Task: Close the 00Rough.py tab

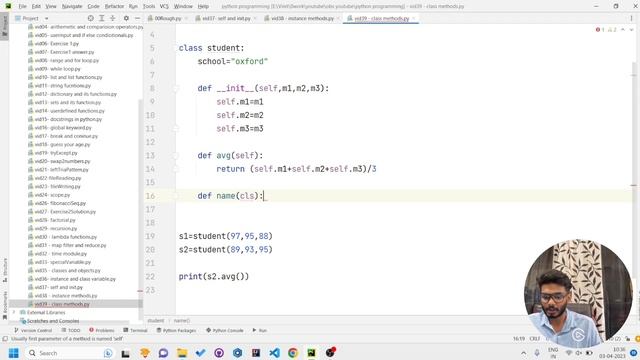Action: pos(186,18)
